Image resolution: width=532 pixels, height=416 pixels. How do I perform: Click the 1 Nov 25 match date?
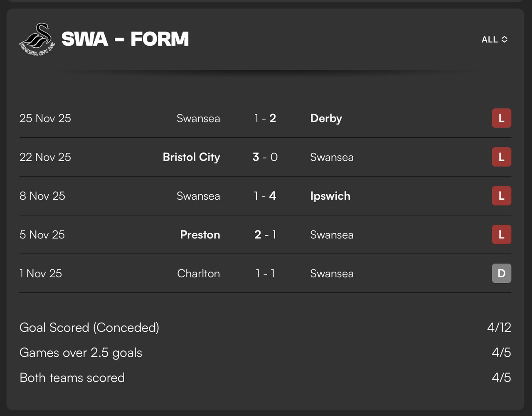pos(41,273)
